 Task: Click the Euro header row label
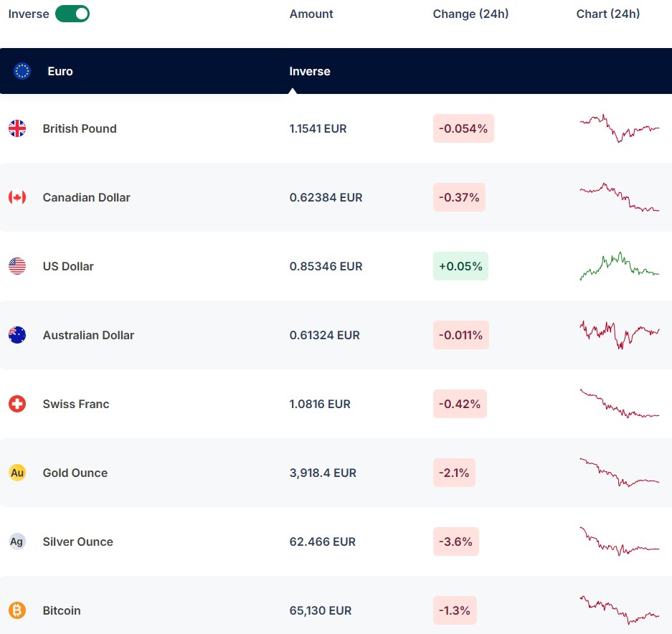pyautogui.click(x=60, y=71)
